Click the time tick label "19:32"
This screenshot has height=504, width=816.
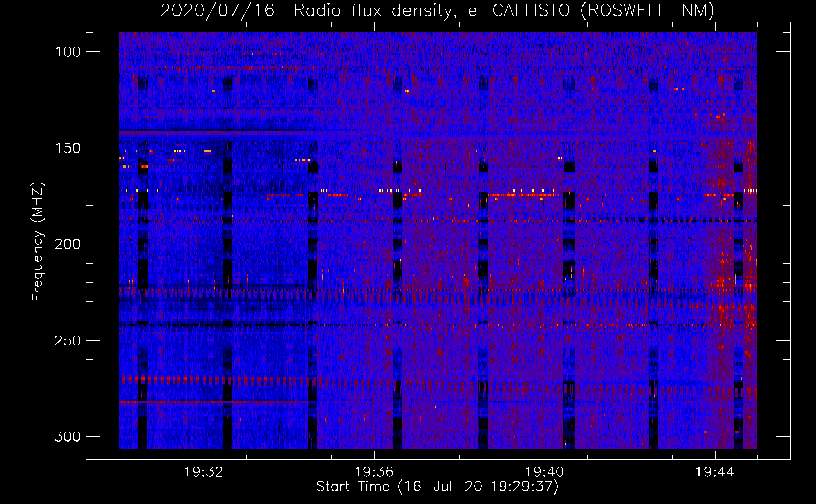204,472
